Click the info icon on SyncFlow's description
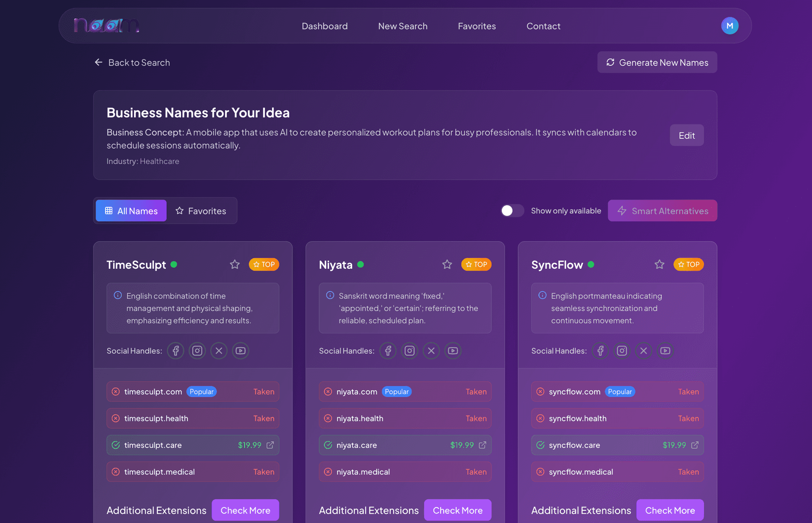Viewport: 812px width, 523px height. pos(542,295)
